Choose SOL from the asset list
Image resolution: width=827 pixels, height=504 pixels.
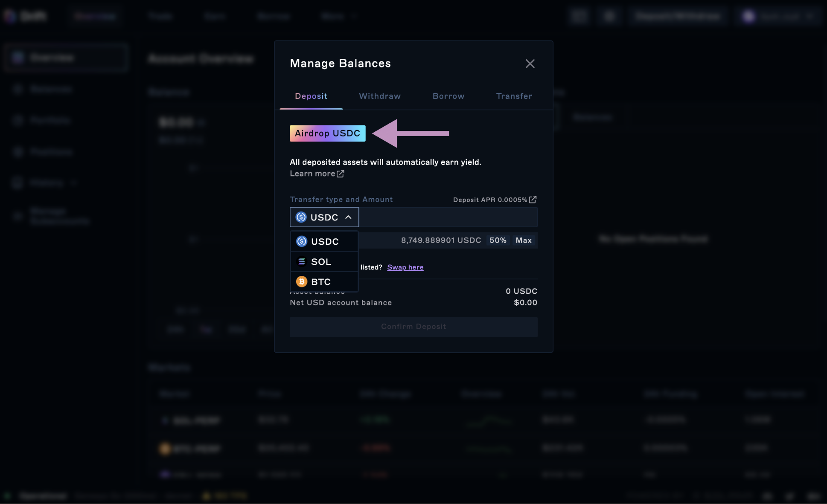point(321,262)
